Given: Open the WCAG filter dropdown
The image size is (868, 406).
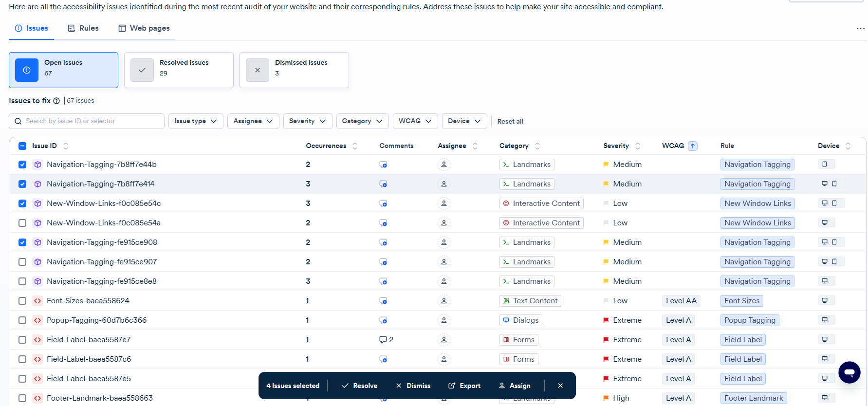Looking at the screenshot, I should click(x=415, y=121).
